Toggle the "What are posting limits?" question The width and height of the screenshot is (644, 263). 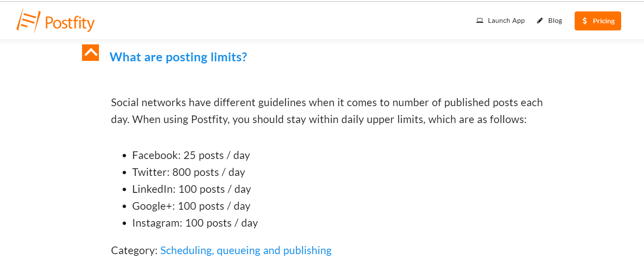(178, 57)
